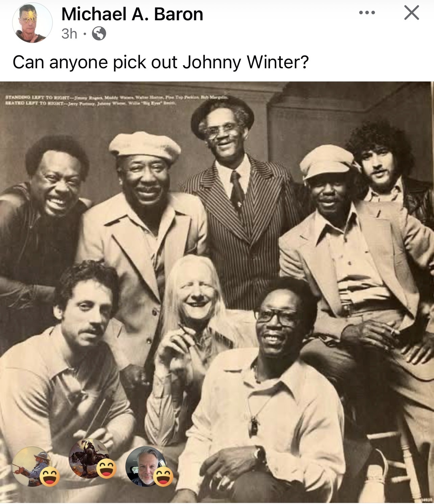Click the haha emoji on horseman avatar
434x504 pixels.
106,469
